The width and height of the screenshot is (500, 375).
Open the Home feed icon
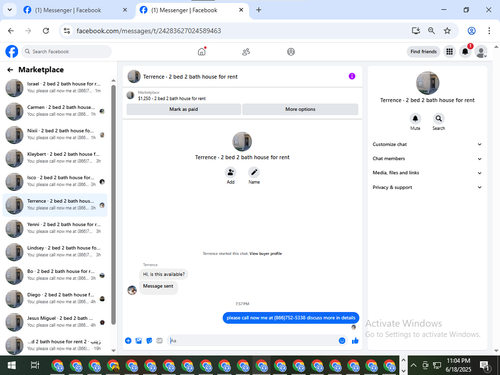202,52
